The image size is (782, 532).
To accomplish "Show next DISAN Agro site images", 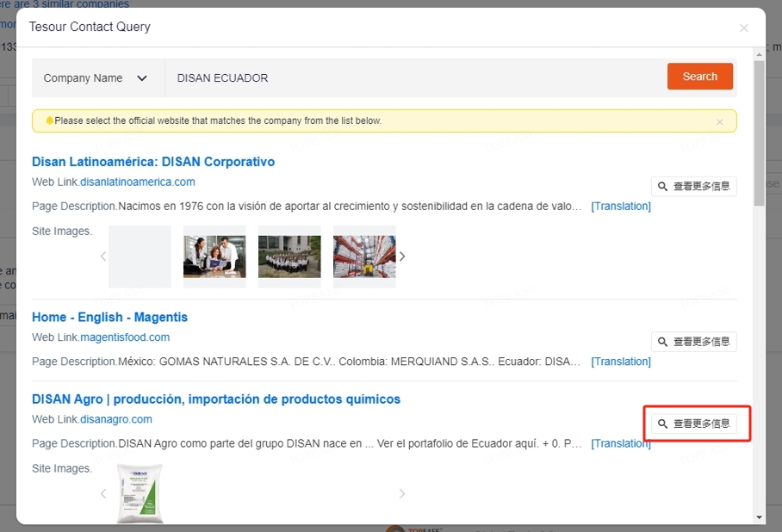I will pyautogui.click(x=402, y=493).
